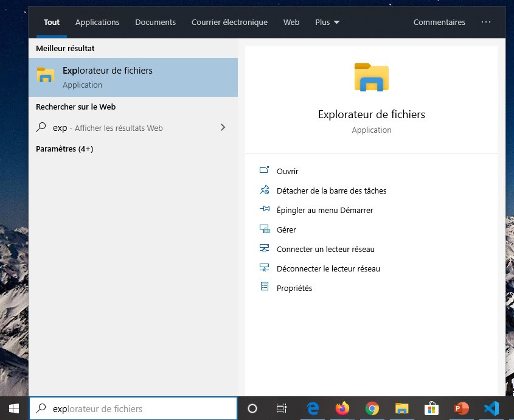Launch Visual Studio Code from the taskbar

click(x=491, y=408)
